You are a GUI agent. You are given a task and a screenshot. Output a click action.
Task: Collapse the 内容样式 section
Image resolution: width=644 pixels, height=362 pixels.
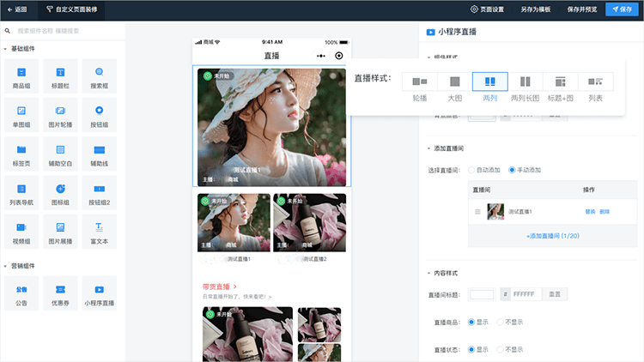pos(429,273)
